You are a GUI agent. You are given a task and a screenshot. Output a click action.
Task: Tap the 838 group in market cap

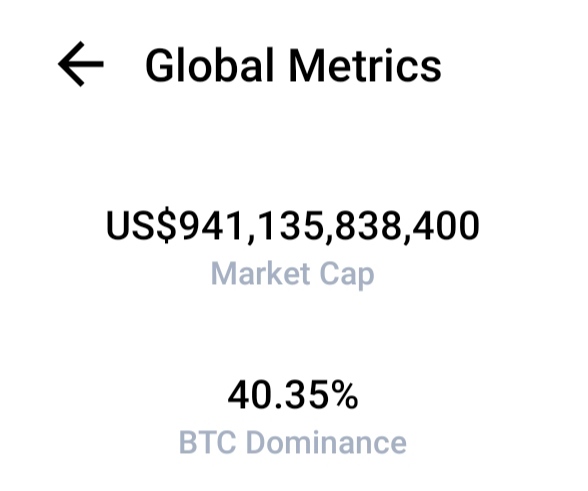tap(367, 225)
